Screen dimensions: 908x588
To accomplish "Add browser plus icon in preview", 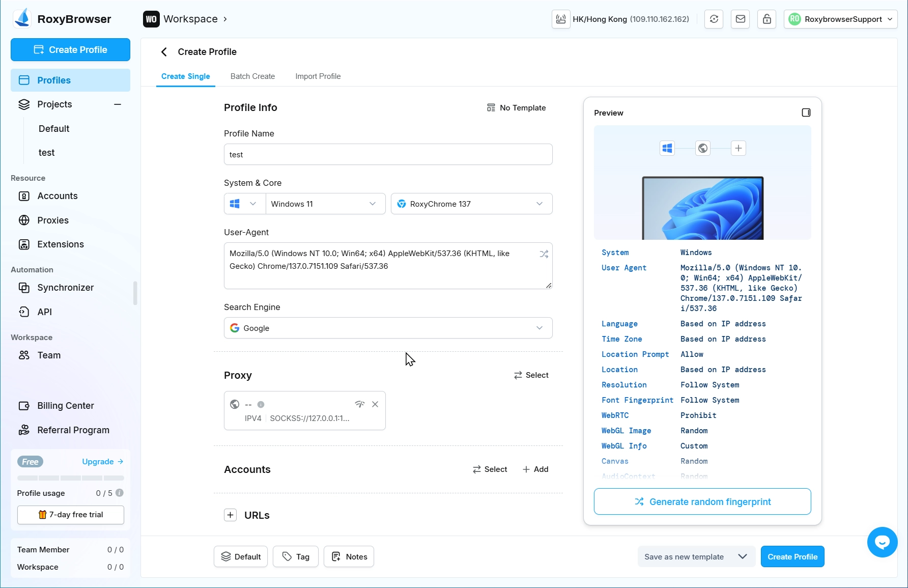I will tap(738, 148).
